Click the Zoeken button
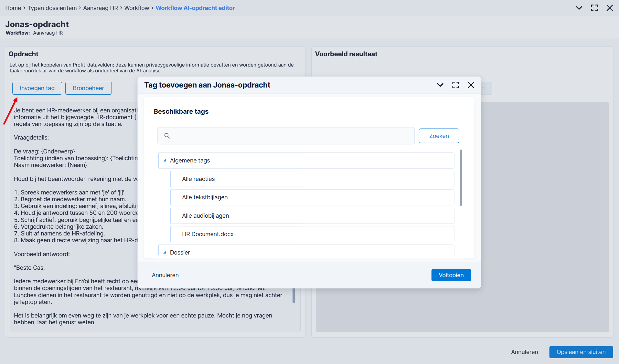Screen dimensions: 619x364 point(439,136)
